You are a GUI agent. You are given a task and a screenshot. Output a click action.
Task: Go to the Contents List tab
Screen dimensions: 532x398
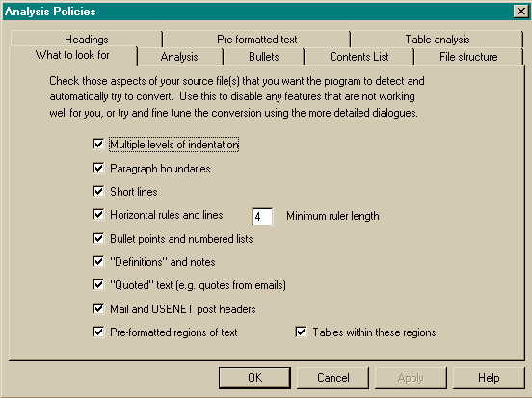coord(359,57)
